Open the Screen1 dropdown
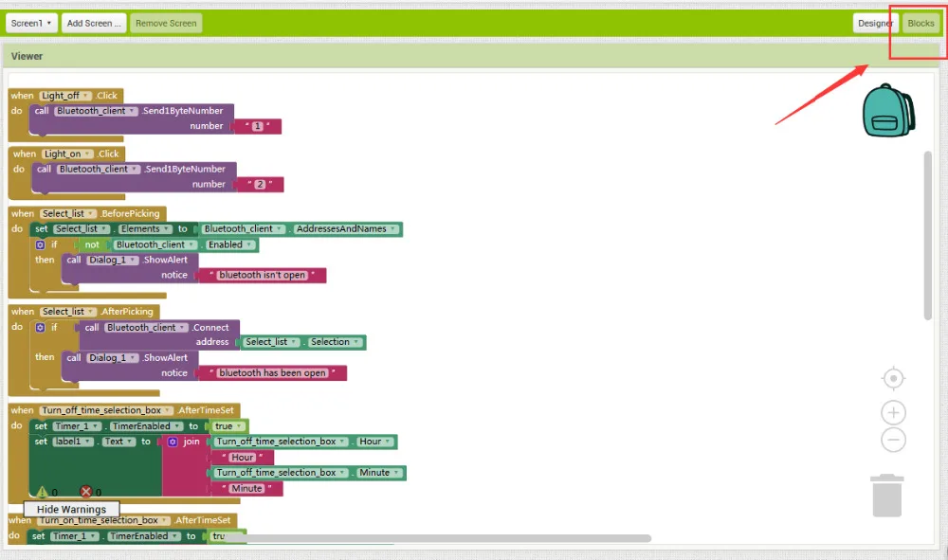Screen dimensions: 948x560 click(x=31, y=23)
